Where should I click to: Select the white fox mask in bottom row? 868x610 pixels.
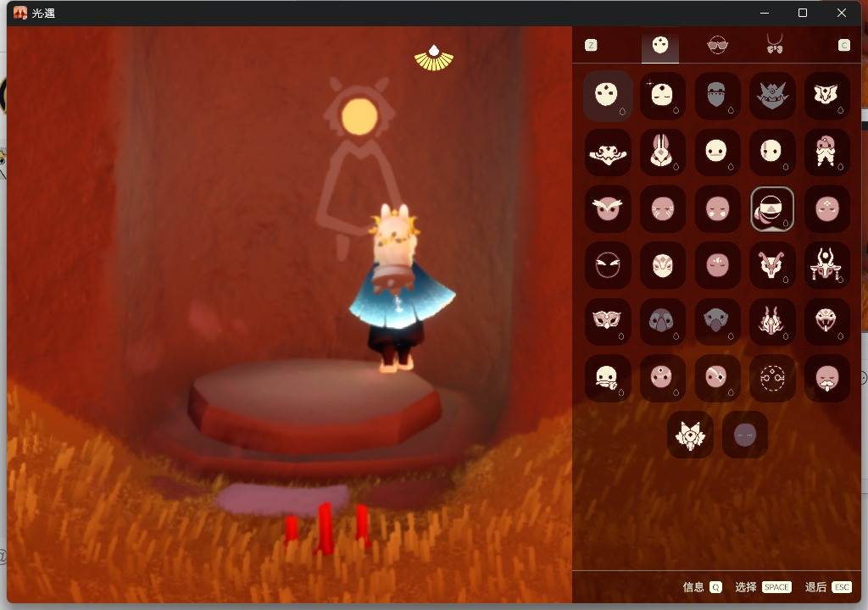pyautogui.click(x=690, y=435)
